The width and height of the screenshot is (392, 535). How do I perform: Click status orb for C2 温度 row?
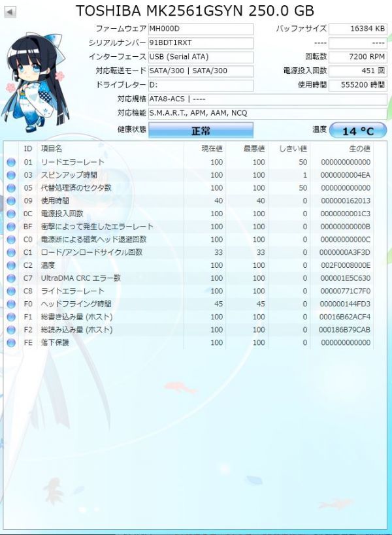[x=11, y=265]
